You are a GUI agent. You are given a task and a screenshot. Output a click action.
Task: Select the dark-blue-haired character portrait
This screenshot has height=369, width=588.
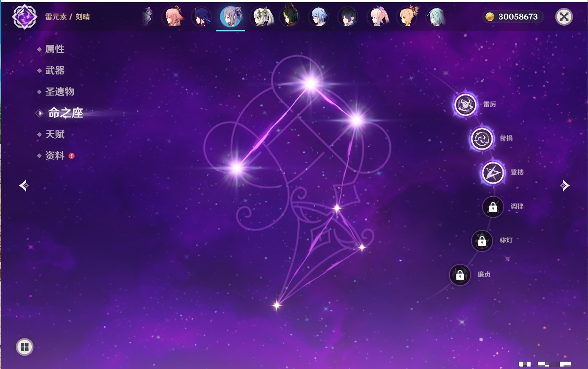coord(202,17)
